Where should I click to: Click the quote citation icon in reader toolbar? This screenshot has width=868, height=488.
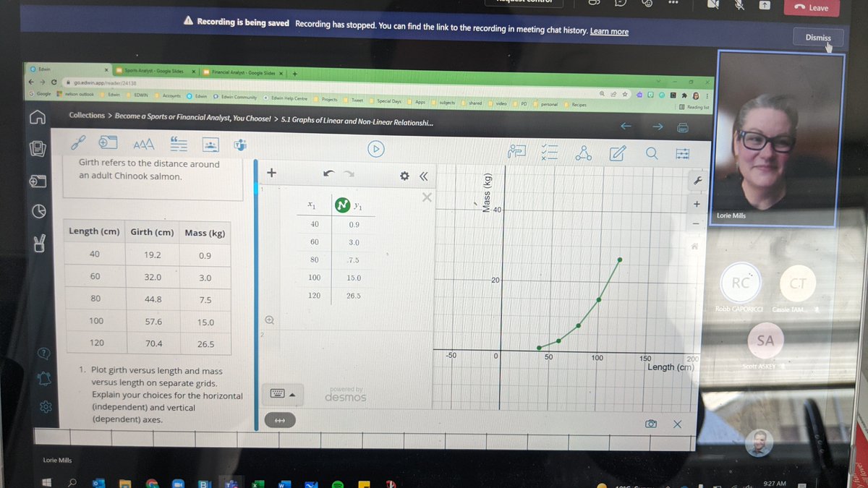(x=177, y=143)
